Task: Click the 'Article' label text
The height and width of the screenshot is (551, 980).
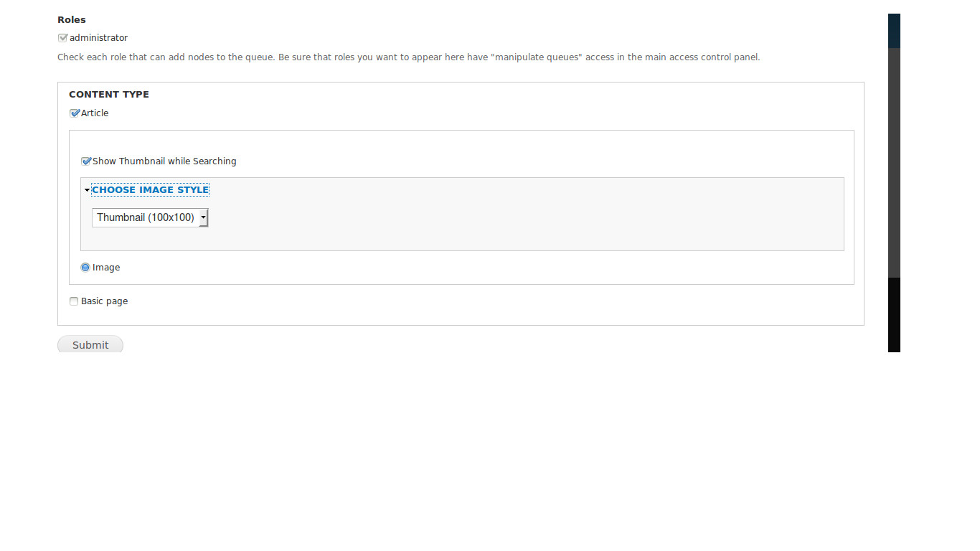Action: pos(95,113)
